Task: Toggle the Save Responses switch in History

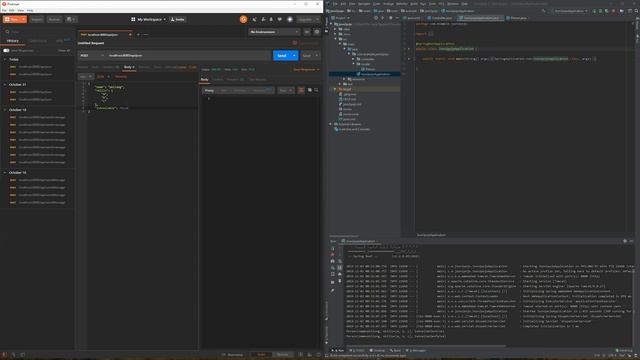Action: tap(6, 51)
